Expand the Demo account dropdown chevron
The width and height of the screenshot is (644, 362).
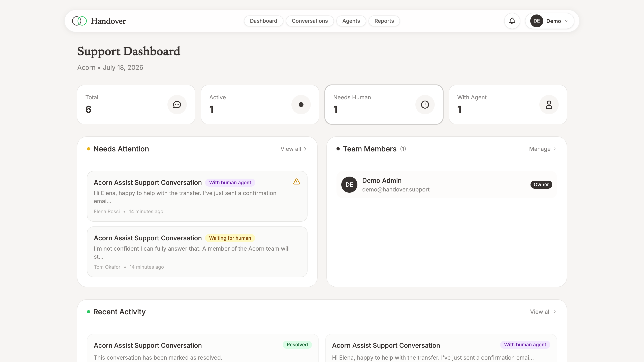coord(567,21)
